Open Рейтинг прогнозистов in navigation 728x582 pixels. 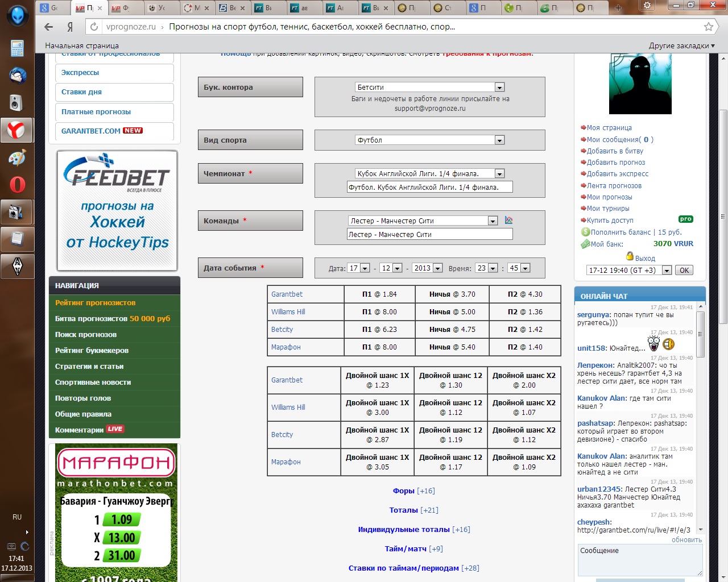[95, 302]
